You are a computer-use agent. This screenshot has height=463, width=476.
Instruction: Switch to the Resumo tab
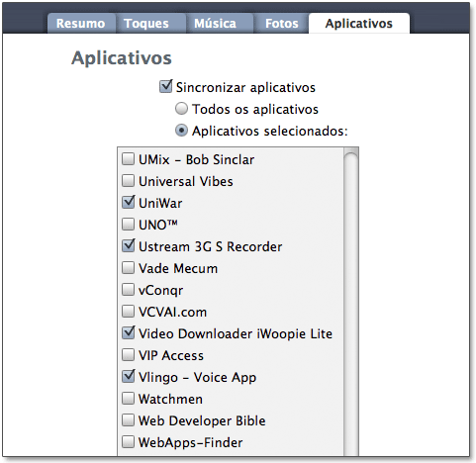[81, 24]
